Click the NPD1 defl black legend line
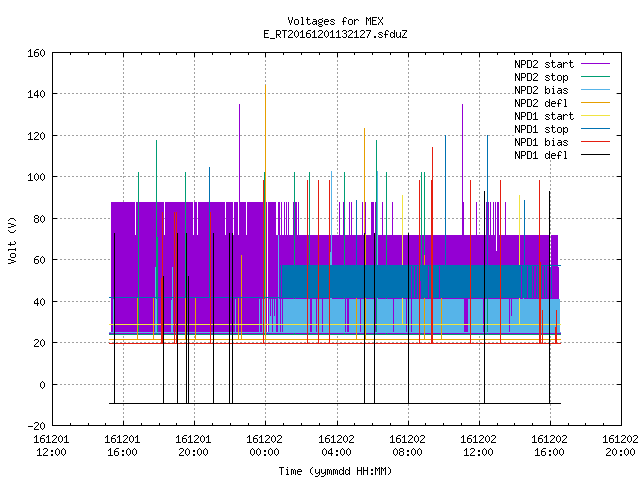 tap(595, 155)
